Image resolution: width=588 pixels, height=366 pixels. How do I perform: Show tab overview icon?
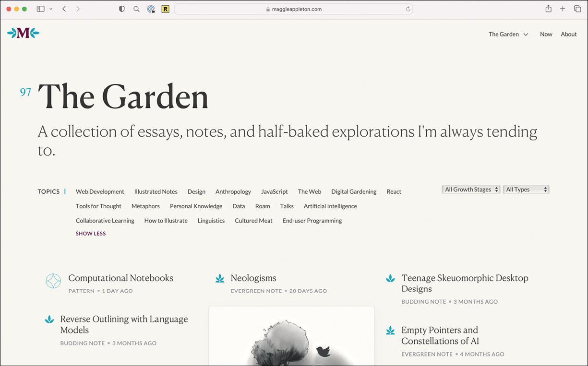pyautogui.click(x=577, y=9)
